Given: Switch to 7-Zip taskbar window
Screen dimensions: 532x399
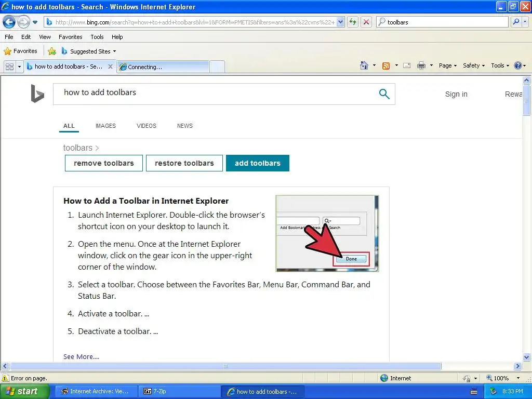Looking at the screenshot, I should point(180,392).
